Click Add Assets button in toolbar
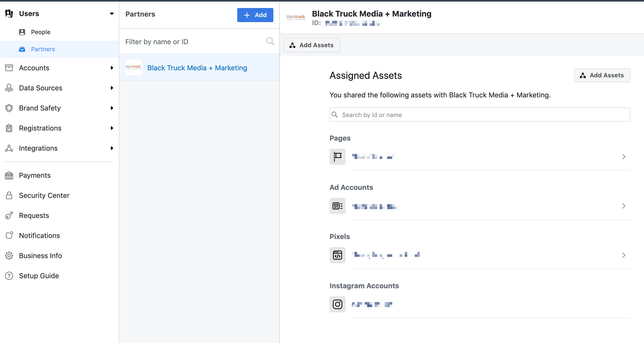Image resolution: width=644 pixels, height=343 pixels. click(312, 45)
